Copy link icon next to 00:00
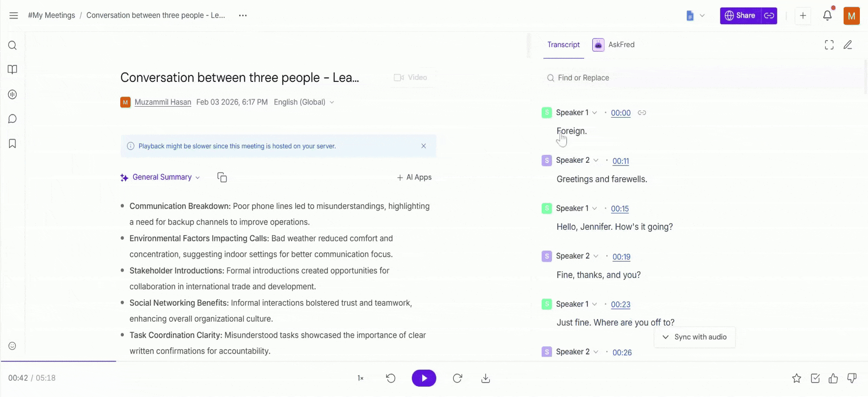Viewport: 868px width, 397px height. (642, 113)
